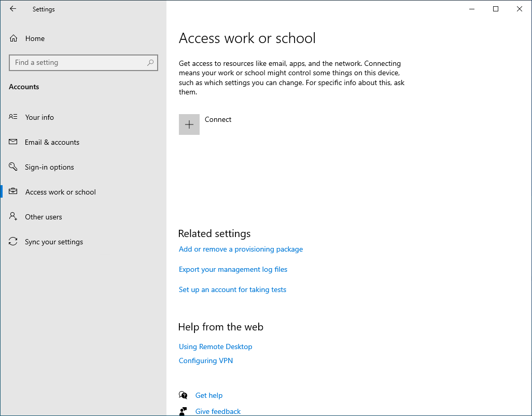Click the search magnifier in the settings box
Viewport: 532px width, 416px height.
click(150, 62)
